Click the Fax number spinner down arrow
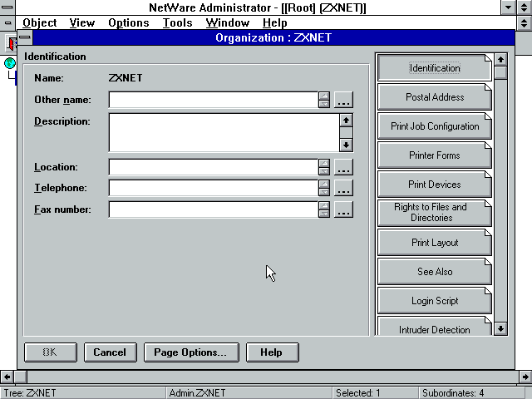Viewport: 532px width, 399px height. click(324, 214)
